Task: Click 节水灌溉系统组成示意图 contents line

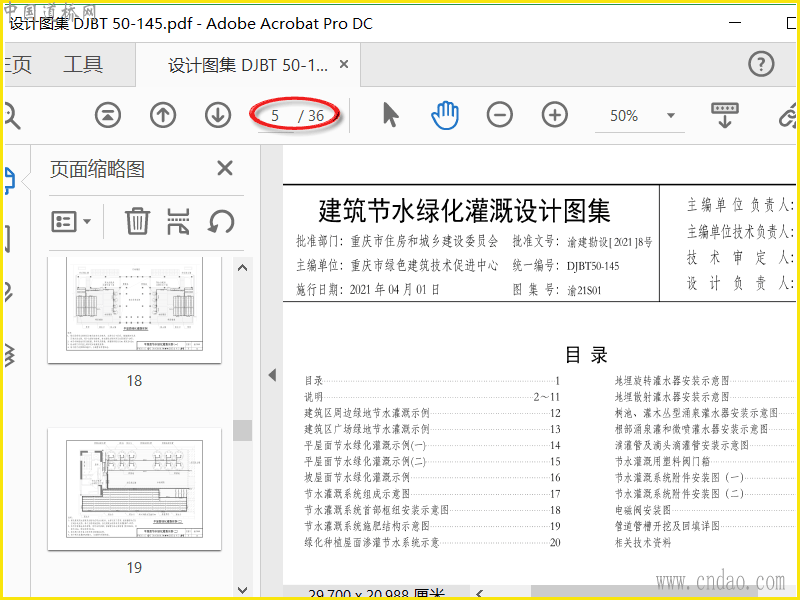Action: click(x=432, y=494)
